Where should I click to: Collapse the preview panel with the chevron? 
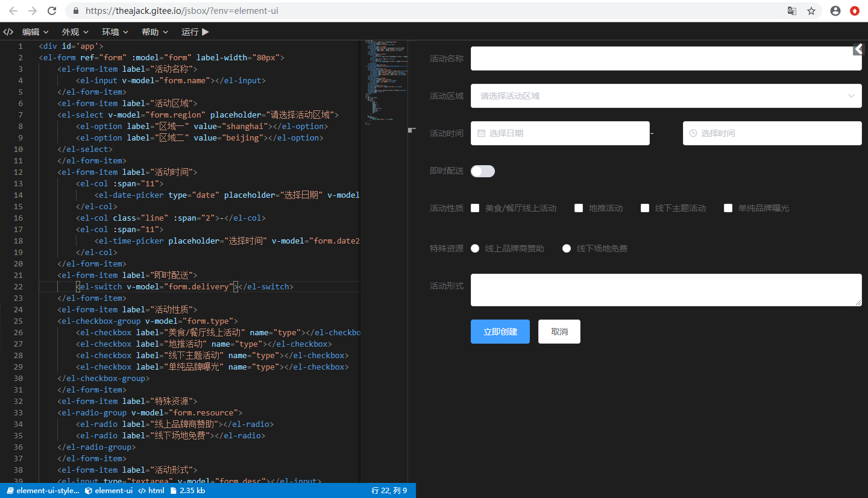858,49
